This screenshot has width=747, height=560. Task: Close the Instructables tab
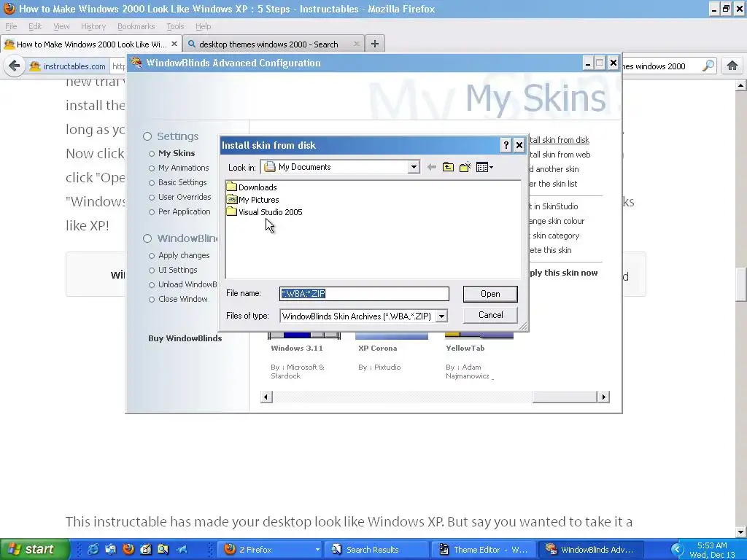(x=174, y=44)
